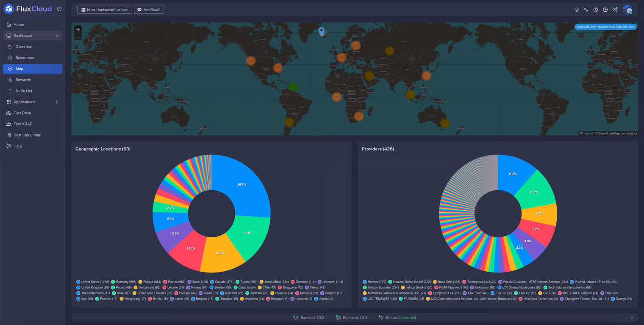Image resolution: width=644 pixels, height=325 pixels.
Task: Open the Node List menu item
Action: tap(24, 91)
